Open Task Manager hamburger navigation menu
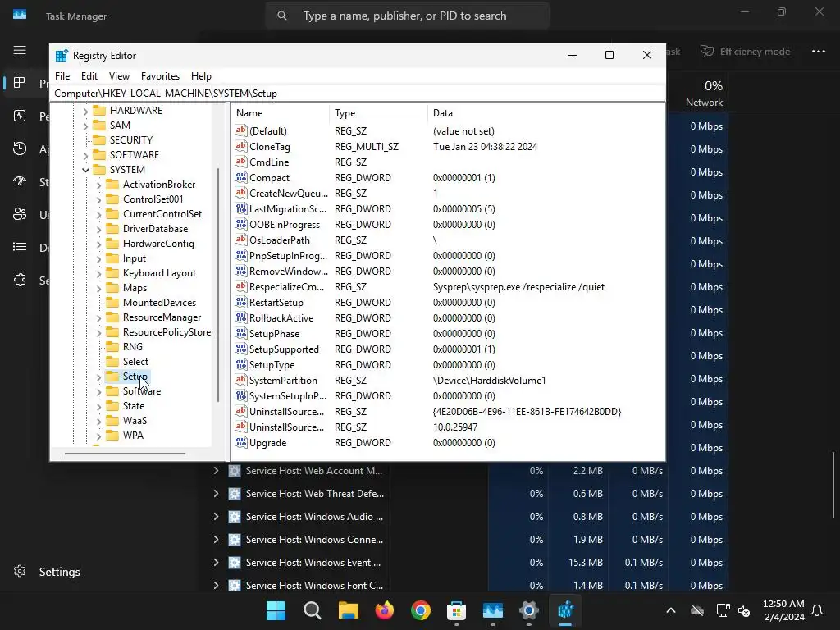 20,50
